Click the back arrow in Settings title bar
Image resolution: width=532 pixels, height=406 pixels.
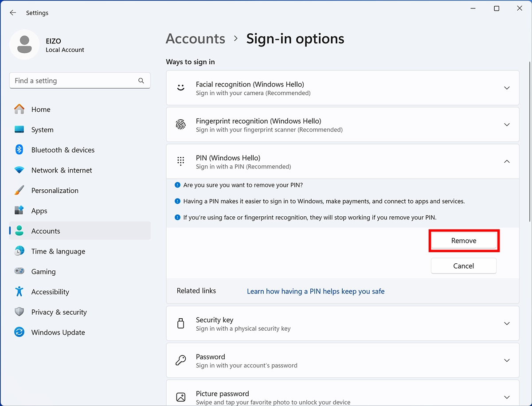pyautogui.click(x=13, y=13)
